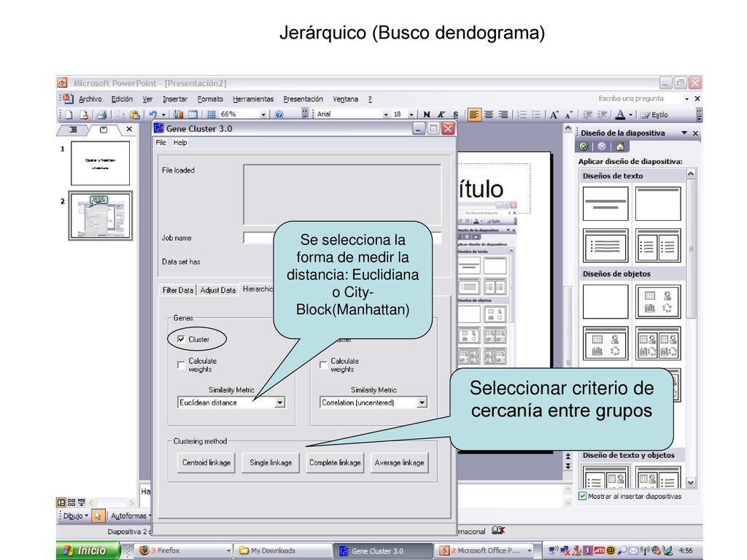Click the font color A icon
747x560 pixels.
click(620, 114)
